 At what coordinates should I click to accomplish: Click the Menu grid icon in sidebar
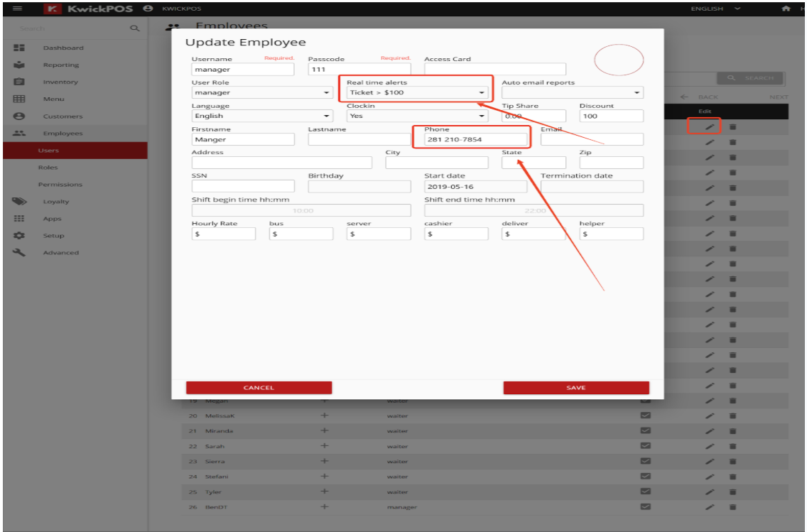pos(19,99)
